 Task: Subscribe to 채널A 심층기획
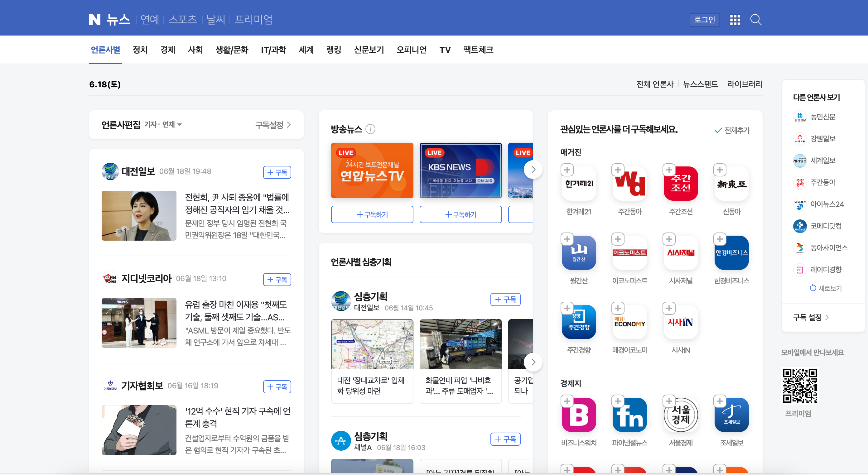click(505, 439)
